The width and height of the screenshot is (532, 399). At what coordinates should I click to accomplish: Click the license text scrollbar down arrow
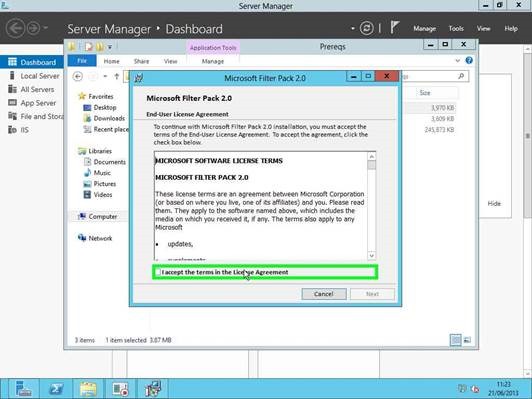click(x=372, y=255)
